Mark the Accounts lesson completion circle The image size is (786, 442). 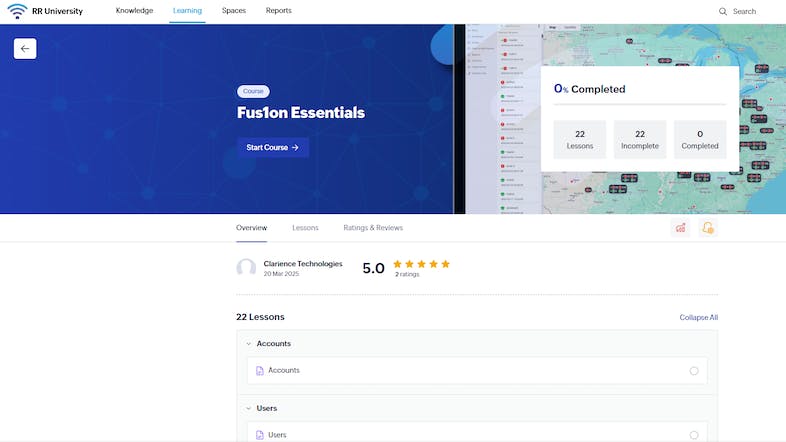[x=694, y=371]
